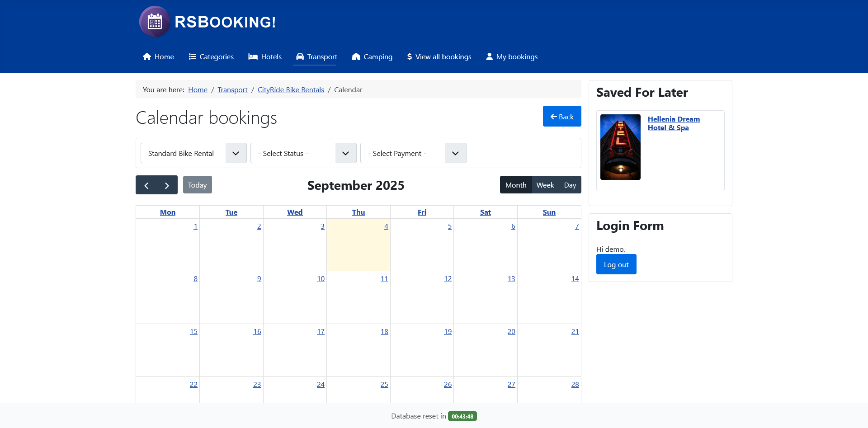868x428 pixels.
Task: Click the Transport car icon
Action: (300, 56)
